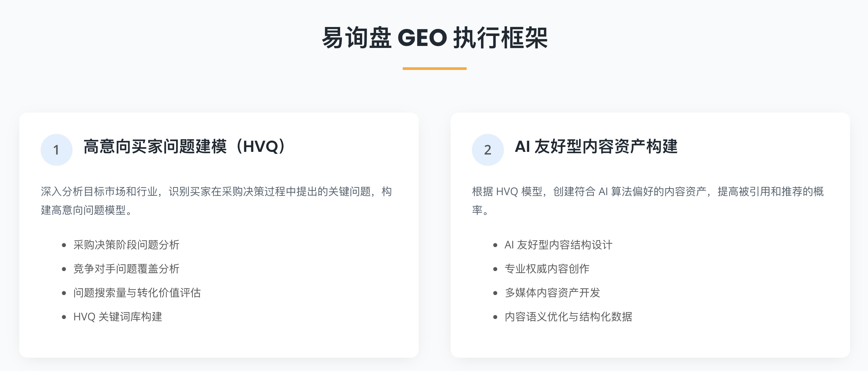Viewport: 868px width, 371px height.
Task: Click the bullet dot before 内容语义优化与结构化数据
Action: [x=495, y=317]
